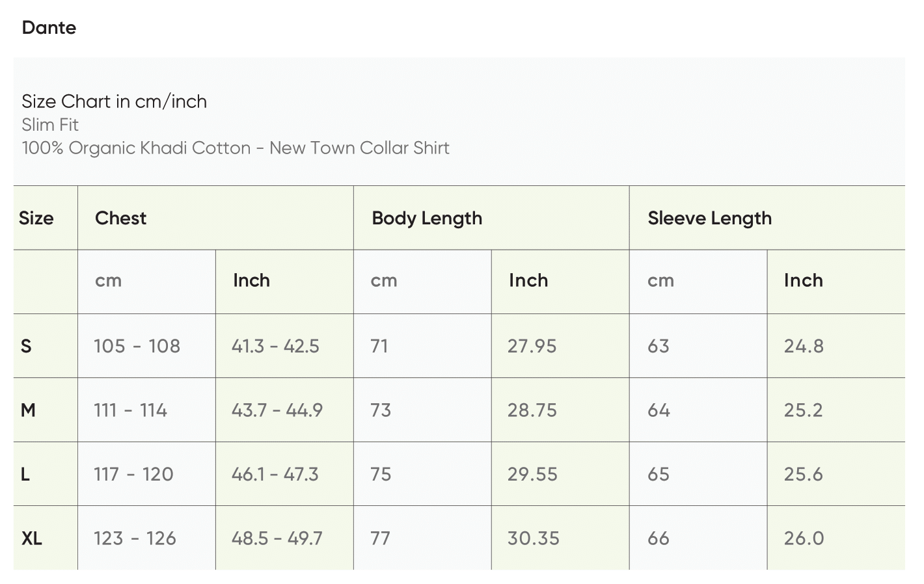The width and height of the screenshot is (924, 584).
Task: Click the Sleeve Length column header
Action: 709,218
